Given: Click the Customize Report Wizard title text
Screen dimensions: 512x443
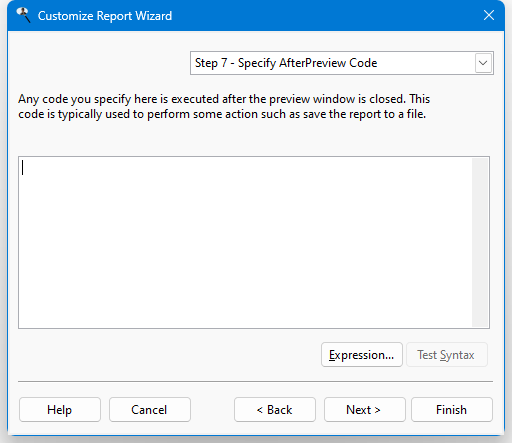Looking at the screenshot, I should (105, 16).
